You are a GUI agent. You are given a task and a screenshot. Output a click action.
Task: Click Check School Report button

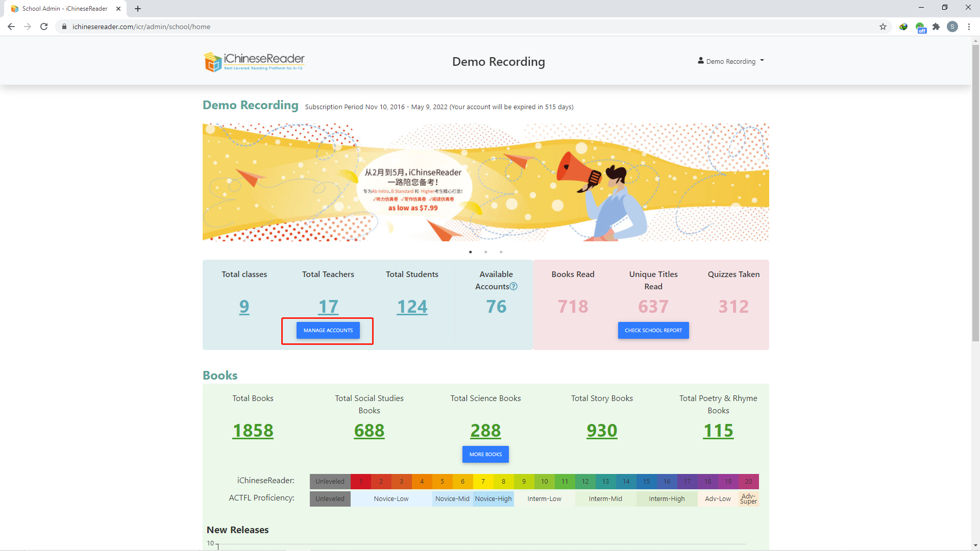tap(653, 331)
